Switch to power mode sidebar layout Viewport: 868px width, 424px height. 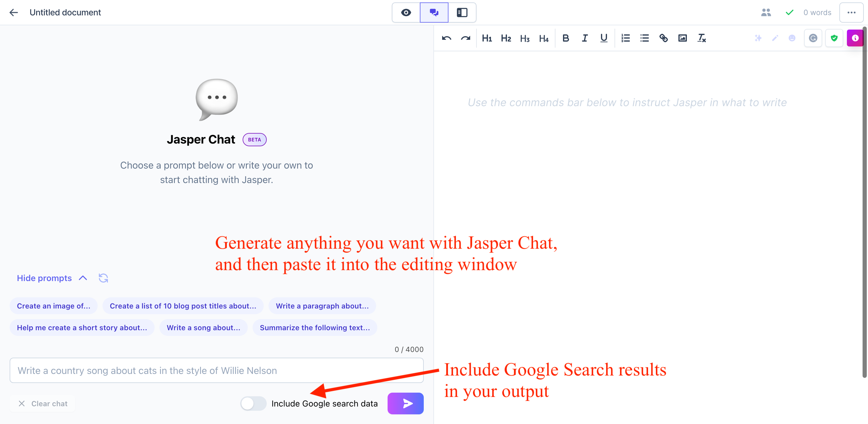click(x=462, y=12)
